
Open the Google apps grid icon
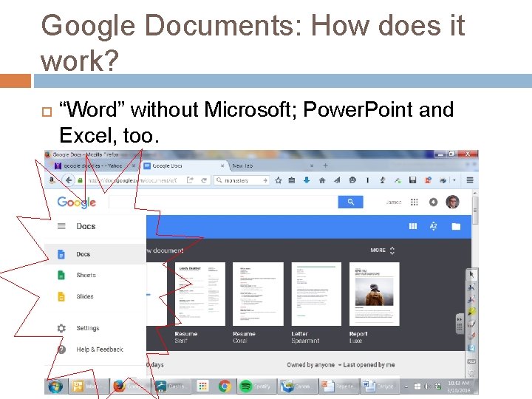click(x=414, y=202)
